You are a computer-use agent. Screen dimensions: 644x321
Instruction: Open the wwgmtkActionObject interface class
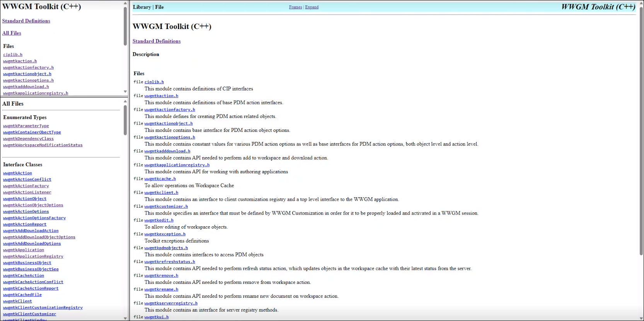click(x=25, y=199)
